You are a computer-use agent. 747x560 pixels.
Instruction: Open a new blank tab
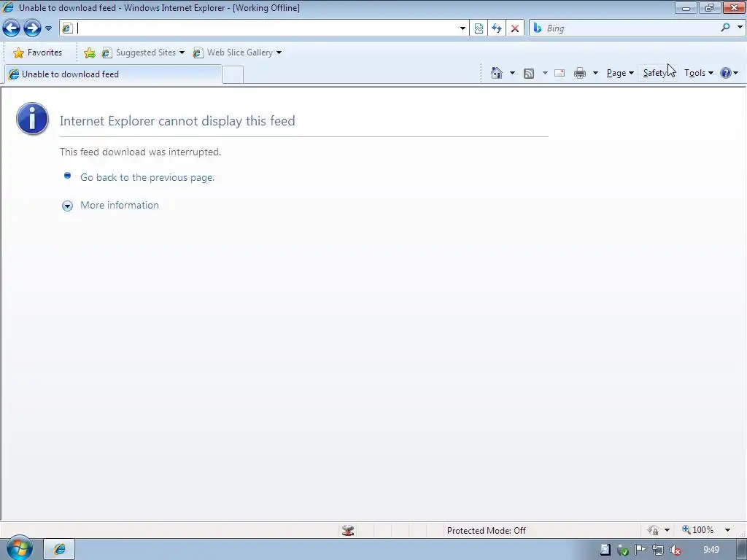(x=233, y=75)
